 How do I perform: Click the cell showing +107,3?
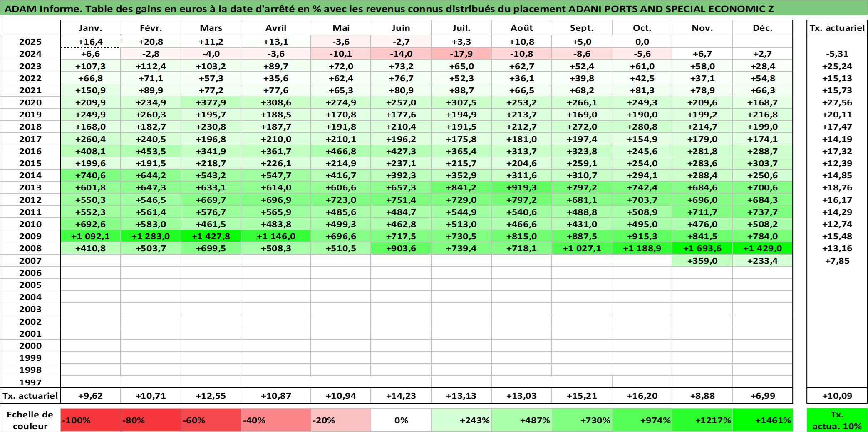(x=91, y=66)
